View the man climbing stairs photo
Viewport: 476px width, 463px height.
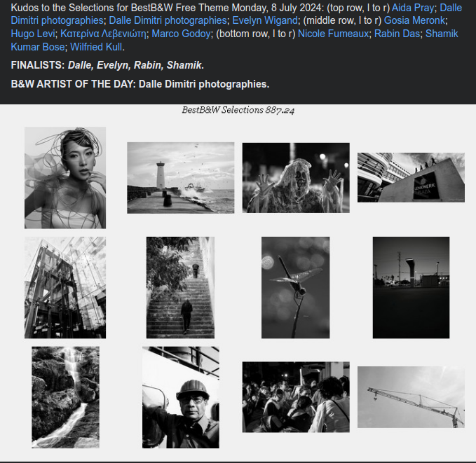click(180, 288)
